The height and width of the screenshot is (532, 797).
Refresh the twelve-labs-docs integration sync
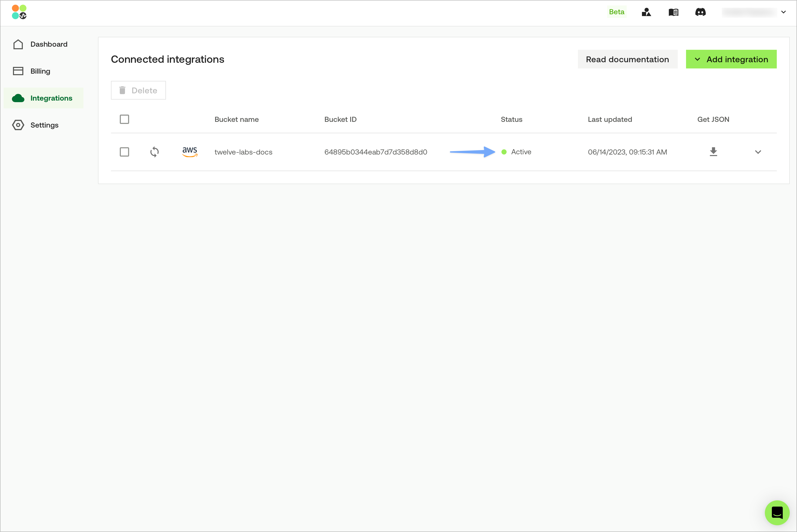click(x=155, y=152)
